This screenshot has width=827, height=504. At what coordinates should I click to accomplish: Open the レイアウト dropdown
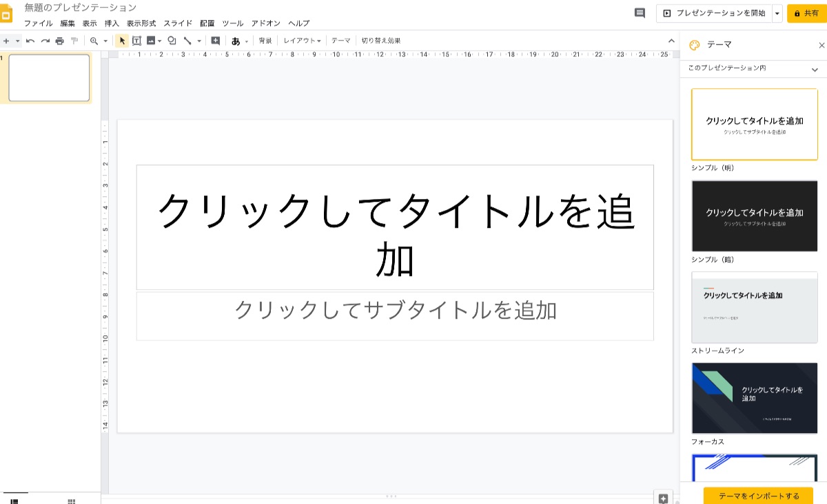(x=303, y=41)
